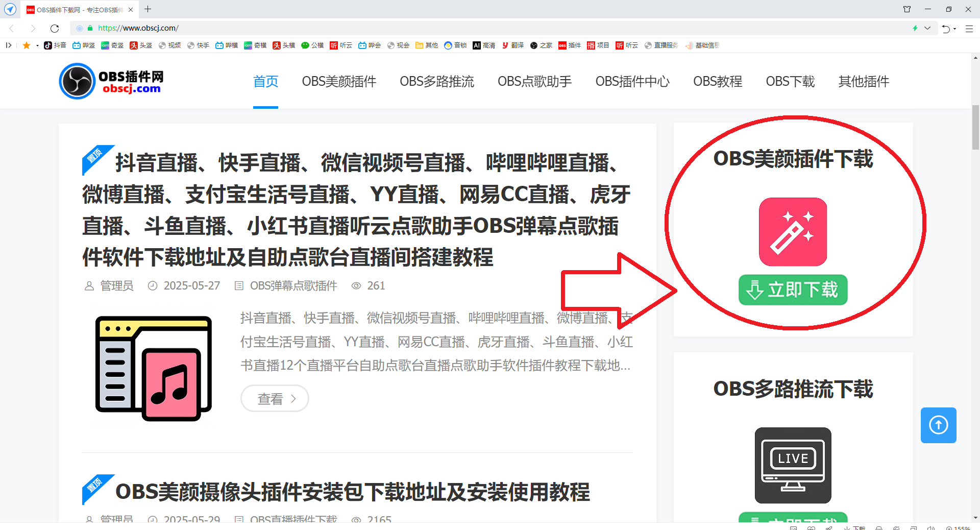Open the 抖音 bookmark in bookmarks bar
The height and width of the screenshot is (530, 980).
pos(55,45)
